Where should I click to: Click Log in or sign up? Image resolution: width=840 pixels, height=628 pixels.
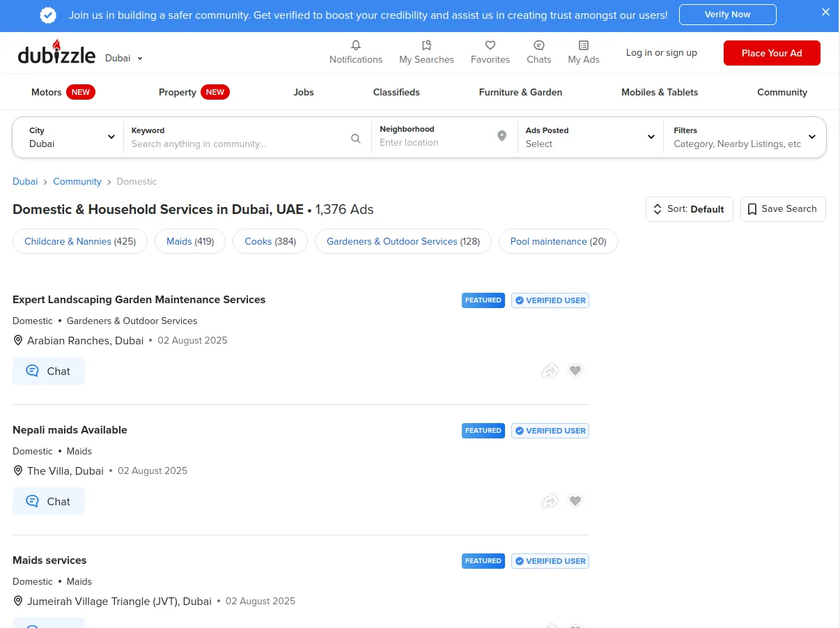[x=661, y=53]
